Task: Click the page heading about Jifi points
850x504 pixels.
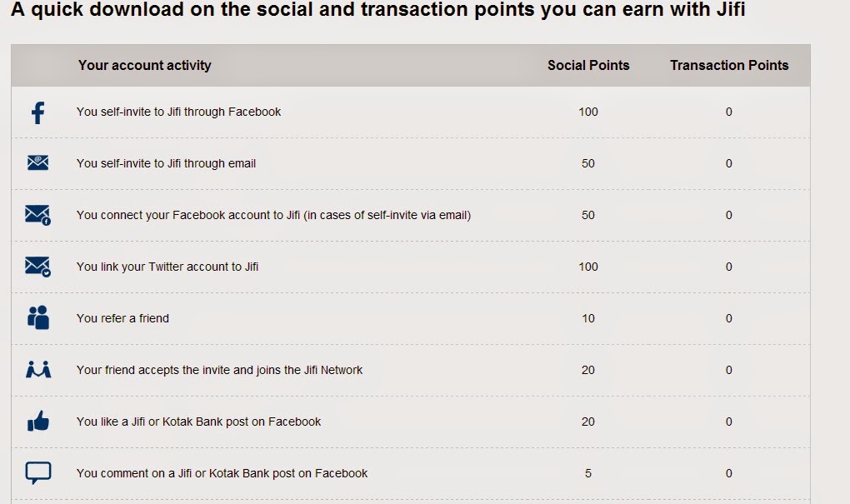Action: pyautogui.click(x=377, y=12)
